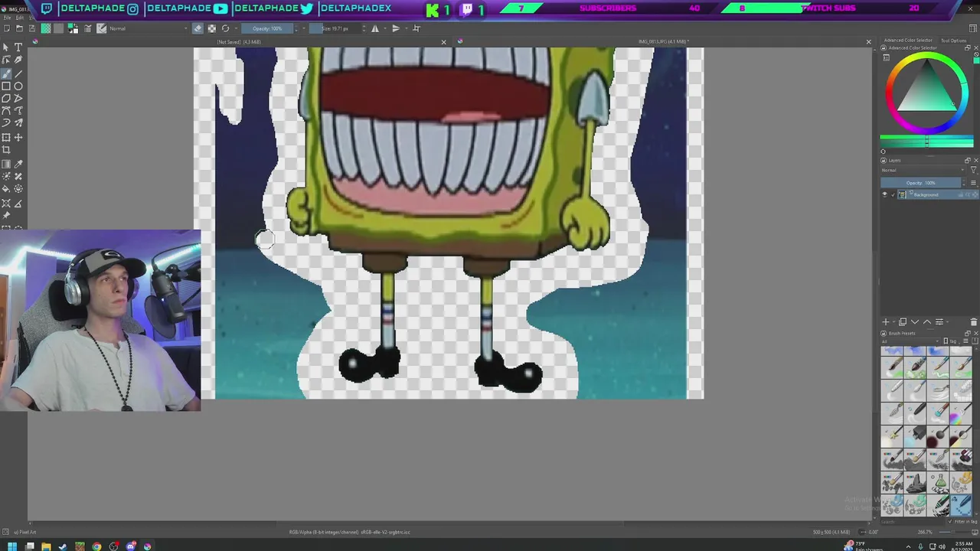Select the Shape Select arrow tool
The width and height of the screenshot is (980, 551).
pos(6,47)
